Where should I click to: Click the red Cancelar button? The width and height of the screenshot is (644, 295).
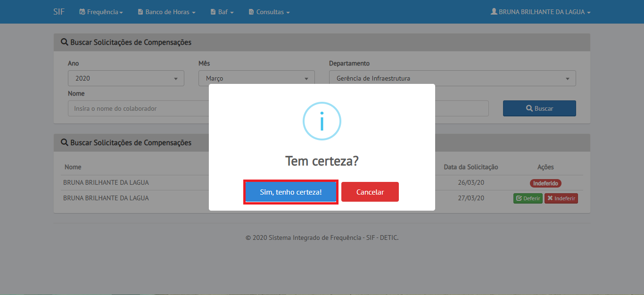click(x=370, y=192)
